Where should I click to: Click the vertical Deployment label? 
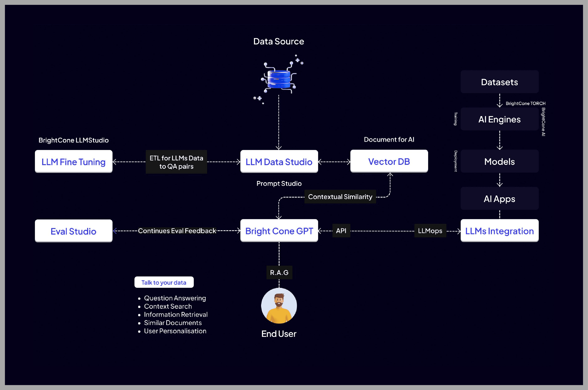click(x=456, y=161)
